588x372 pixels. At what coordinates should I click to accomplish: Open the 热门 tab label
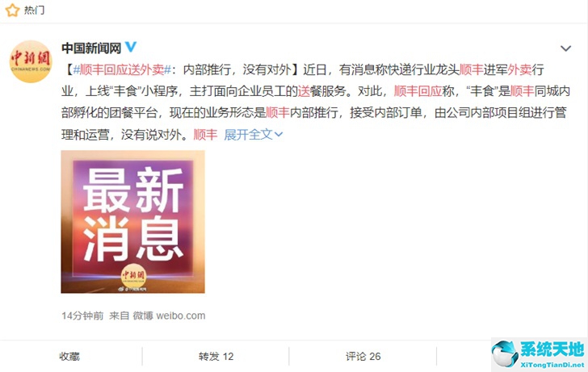tap(34, 10)
